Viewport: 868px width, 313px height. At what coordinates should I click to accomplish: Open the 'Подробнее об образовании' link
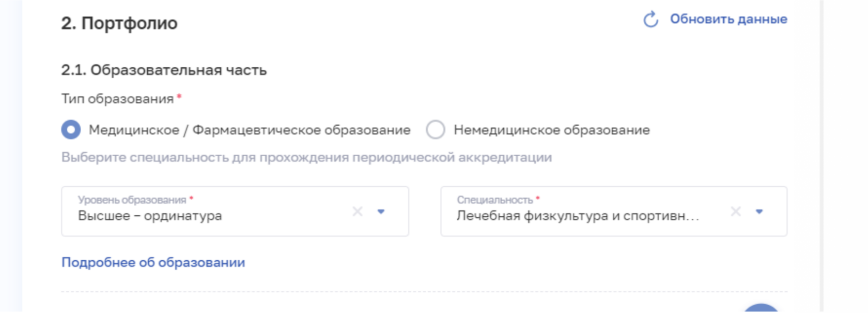[x=153, y=263]
